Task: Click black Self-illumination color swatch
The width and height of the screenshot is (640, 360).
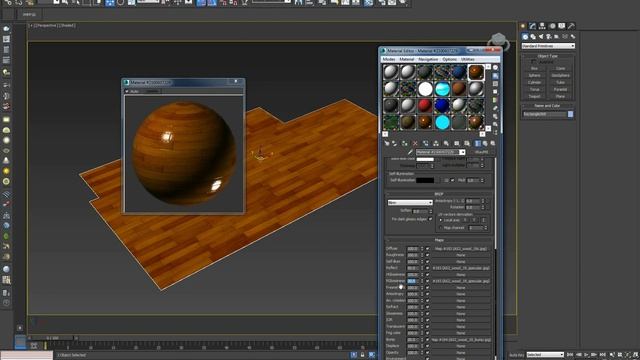Action: 425,180
